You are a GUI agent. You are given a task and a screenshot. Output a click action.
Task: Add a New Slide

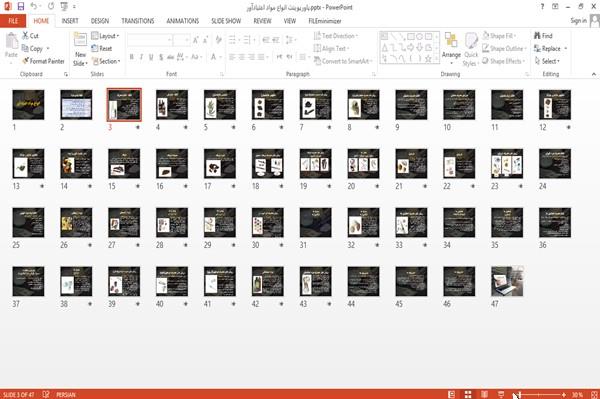(x=80, y=50)
